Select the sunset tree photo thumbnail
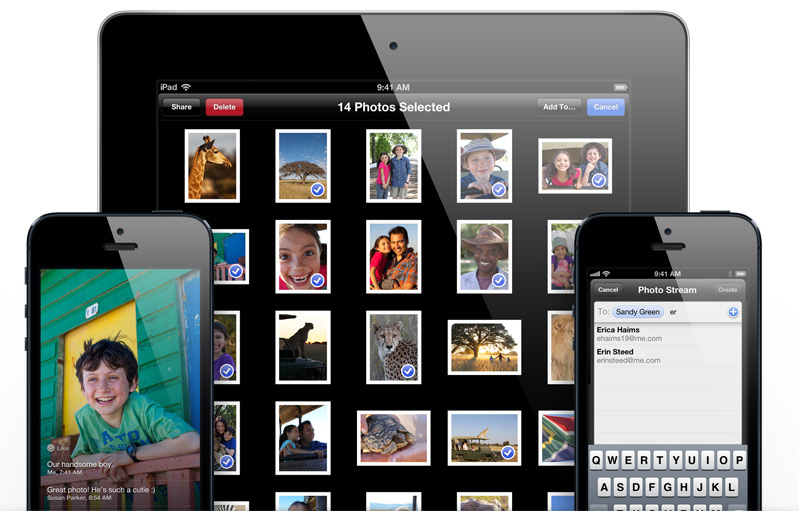Viewport: 799px width, 531px height. (484, 346)
